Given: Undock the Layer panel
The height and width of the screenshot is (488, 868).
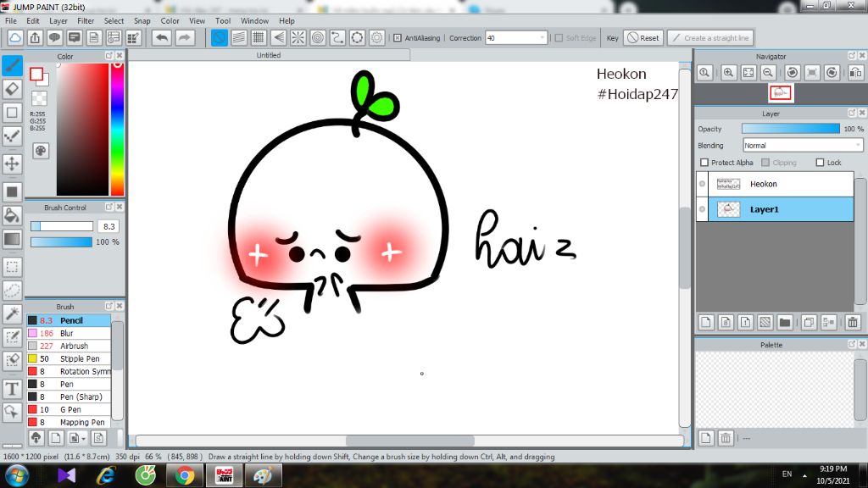Looking at the screenshot, I should coord(851,113).
